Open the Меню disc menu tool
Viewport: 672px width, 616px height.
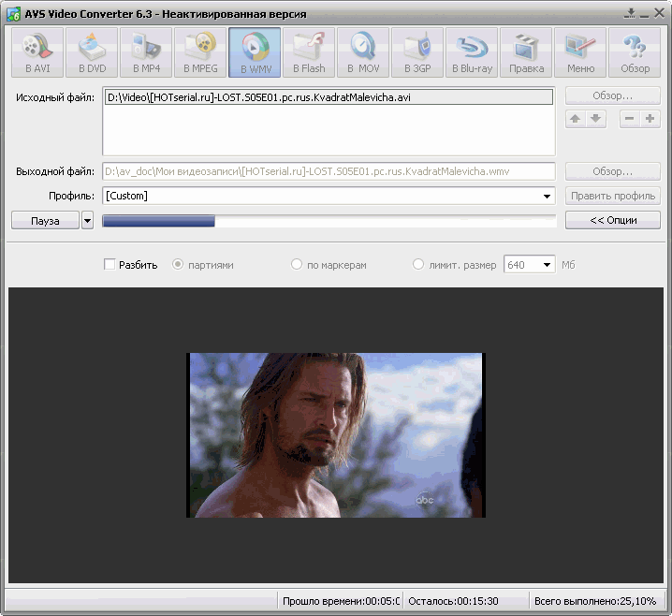tap(580, 52)
